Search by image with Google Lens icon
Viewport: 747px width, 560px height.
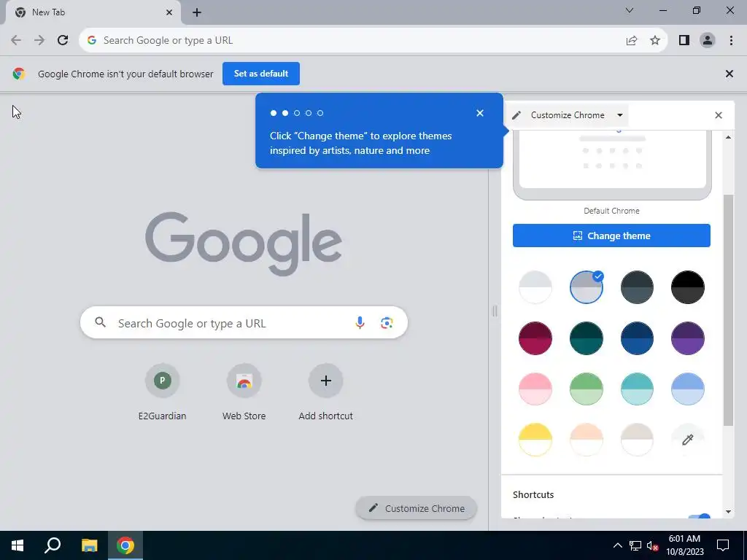coord(387,323)
